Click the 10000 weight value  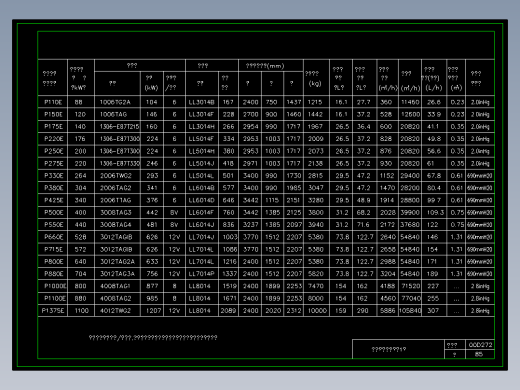tap(317, 311)
